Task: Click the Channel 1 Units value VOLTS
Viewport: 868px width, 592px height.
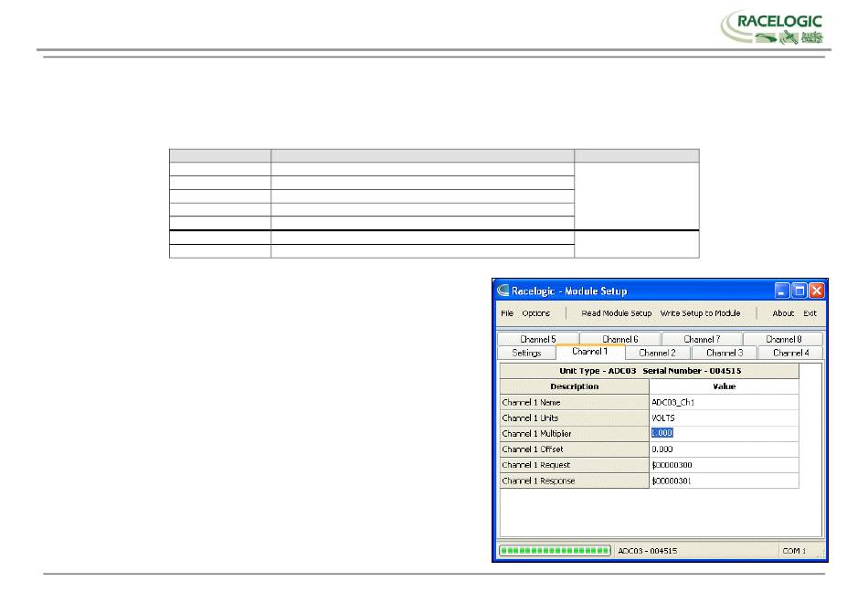Action: click(724, 418)
